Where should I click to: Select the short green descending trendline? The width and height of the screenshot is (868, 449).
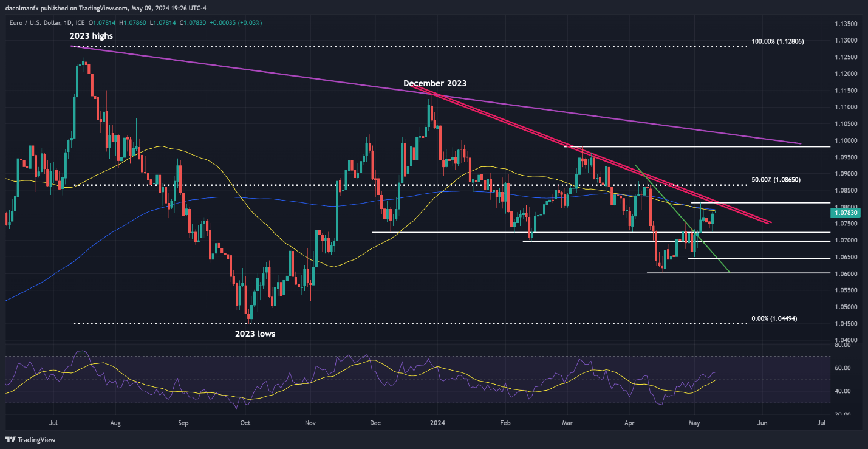pos(682,219)
